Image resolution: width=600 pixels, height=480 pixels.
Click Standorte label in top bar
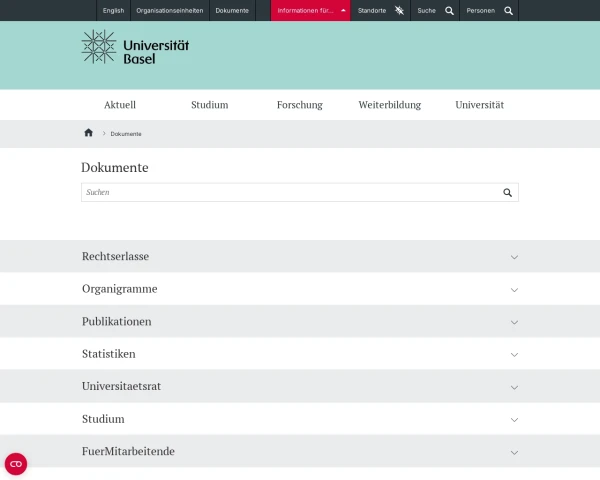coord(372,11)
